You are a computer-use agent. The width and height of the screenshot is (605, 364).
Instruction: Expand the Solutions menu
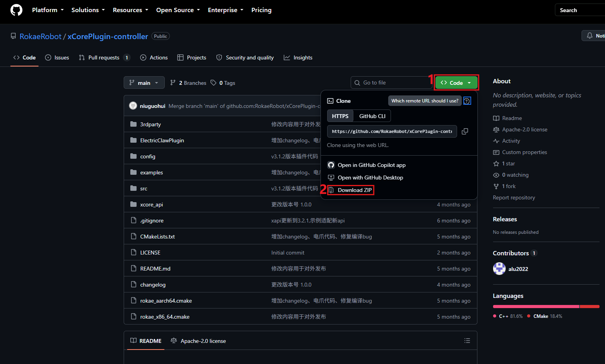88,10
